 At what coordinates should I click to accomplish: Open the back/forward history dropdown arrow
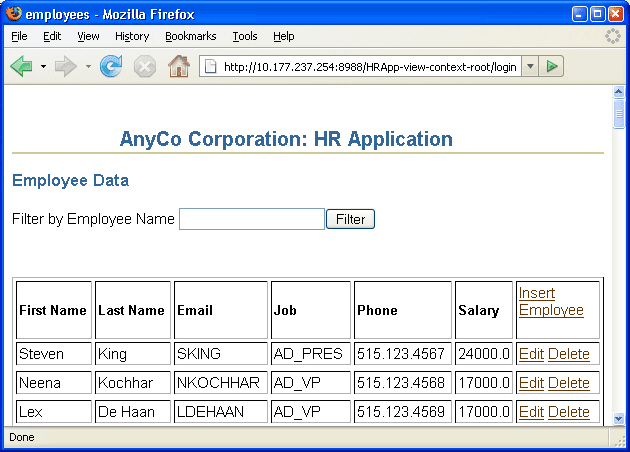click(x=88, y=67)
